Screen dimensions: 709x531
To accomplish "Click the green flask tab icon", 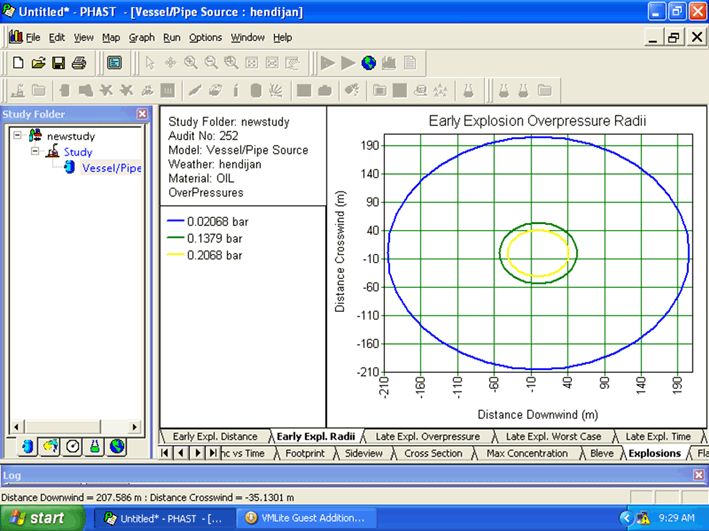I will 96,446.
